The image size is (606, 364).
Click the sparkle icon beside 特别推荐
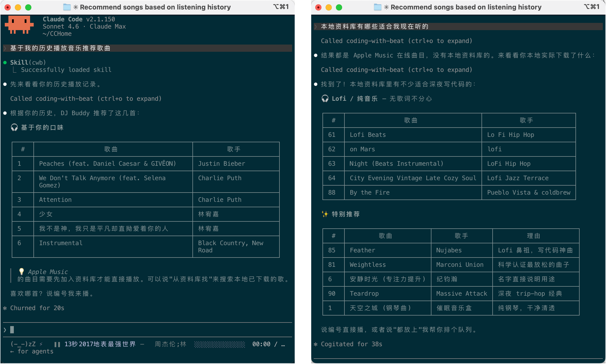tap(325, 214)
